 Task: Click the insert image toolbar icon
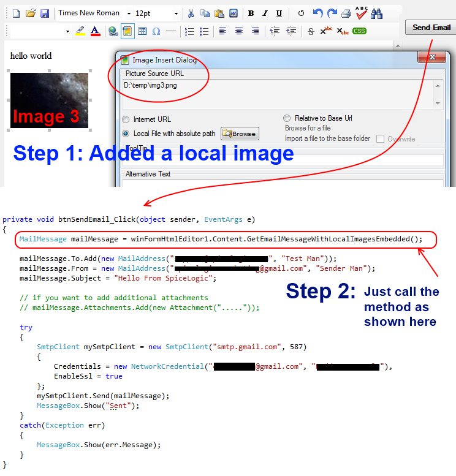point(127,31)
